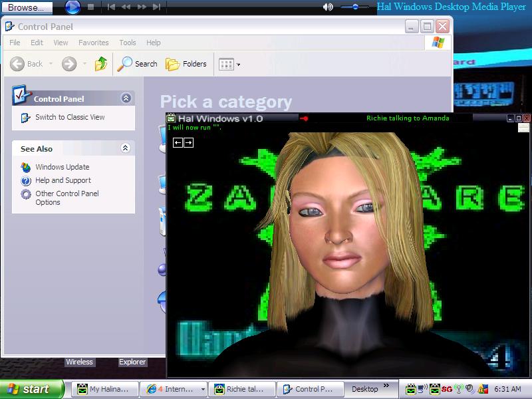Screen dimensions: 532x399
Task: Collapse the Control Panel side pane section
Action: pyautogui.click(x=126, y=98)
